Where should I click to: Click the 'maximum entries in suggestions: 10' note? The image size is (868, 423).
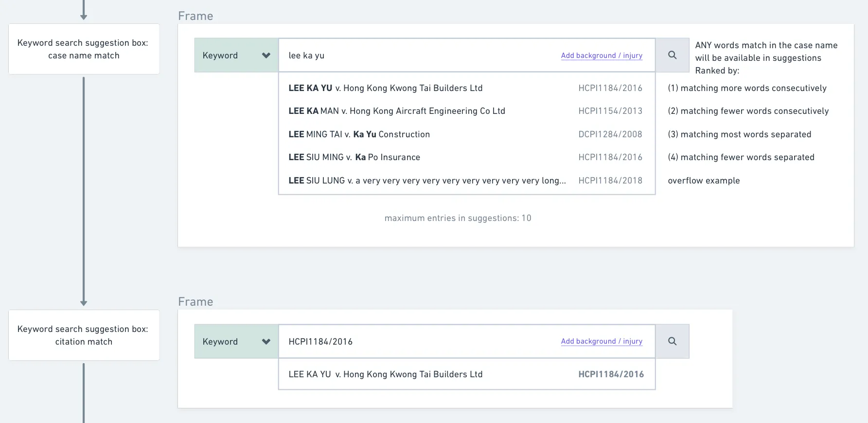point(458,218)
